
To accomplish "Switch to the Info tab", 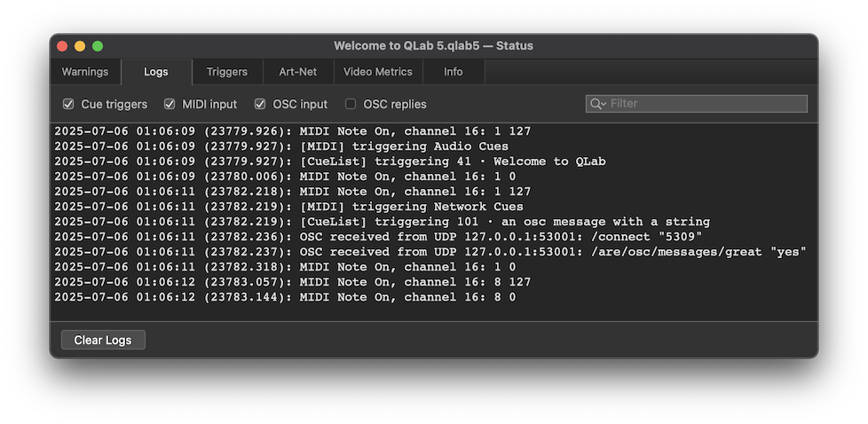I will [454, 72].
